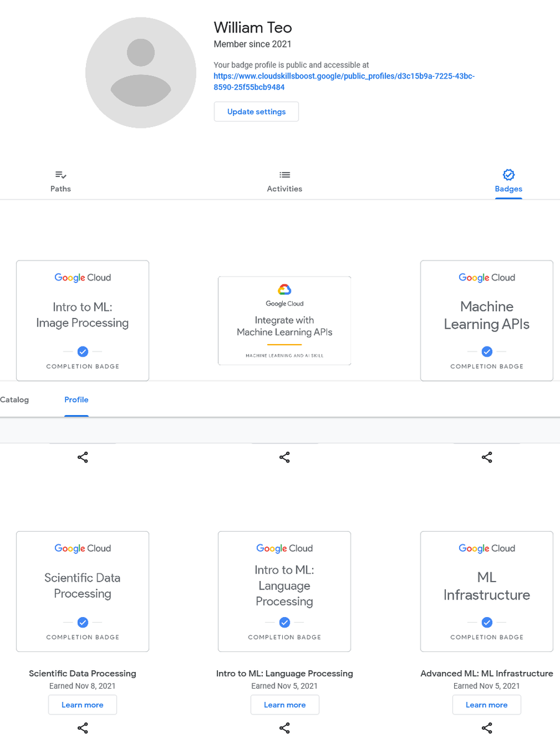Share the Integrate with Machine Learning APIs badge
560x748 pixels.
[285, 458]
